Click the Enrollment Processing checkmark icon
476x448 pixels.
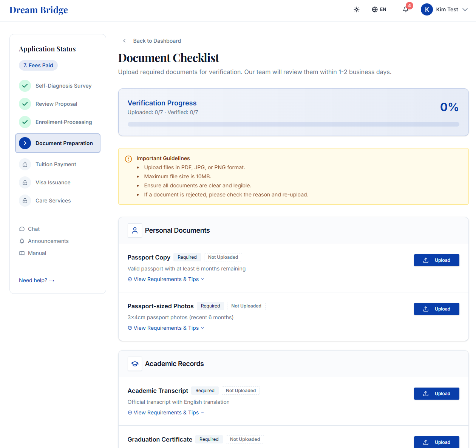click(x=25, y=122)
